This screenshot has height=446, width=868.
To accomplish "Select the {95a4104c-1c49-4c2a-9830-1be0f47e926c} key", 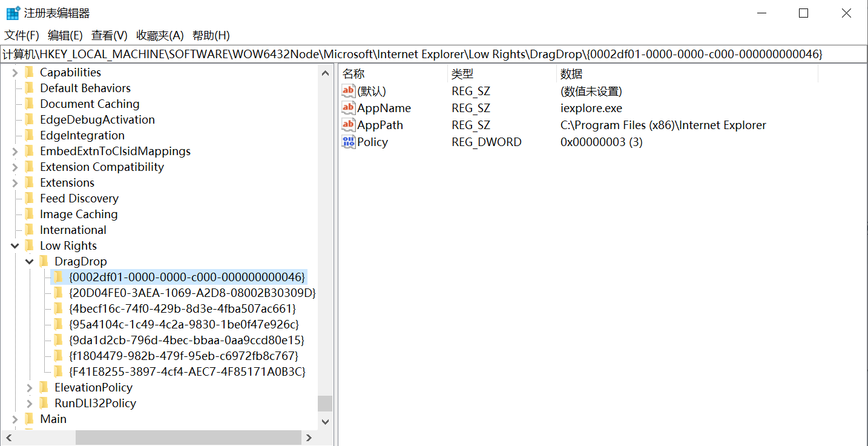I will pyautogui.click(x=183, y=324).
